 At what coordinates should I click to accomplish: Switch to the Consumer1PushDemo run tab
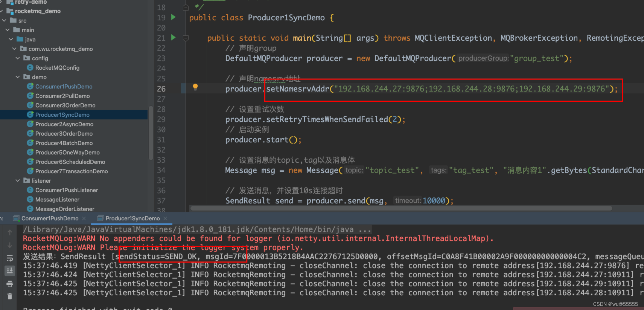click(50, 218)
